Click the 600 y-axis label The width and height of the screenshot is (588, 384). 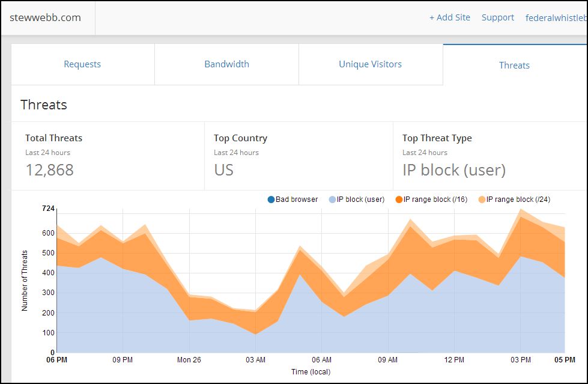pos(49,233)
